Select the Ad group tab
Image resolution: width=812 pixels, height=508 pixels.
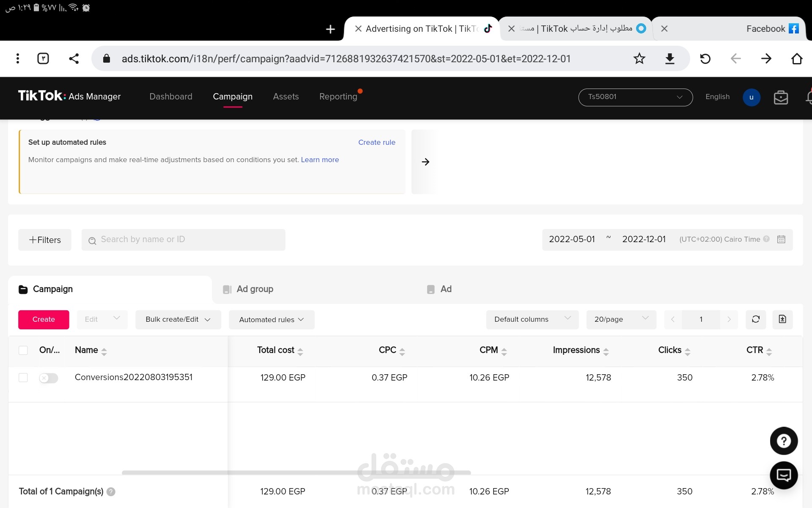[x=254, y=289]
